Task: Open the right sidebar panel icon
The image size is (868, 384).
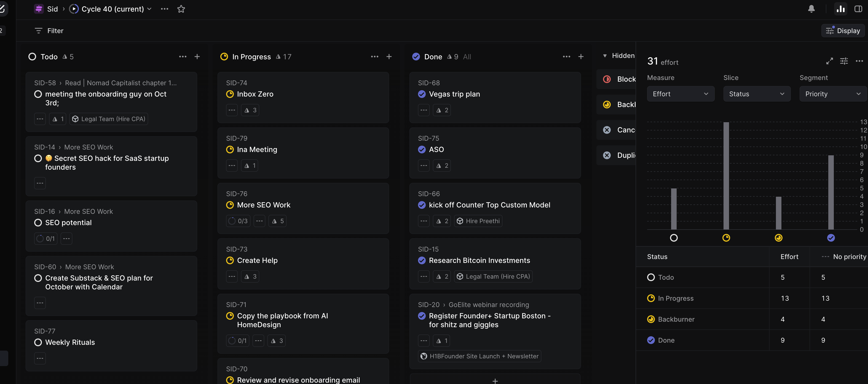Action: [858, 9]
